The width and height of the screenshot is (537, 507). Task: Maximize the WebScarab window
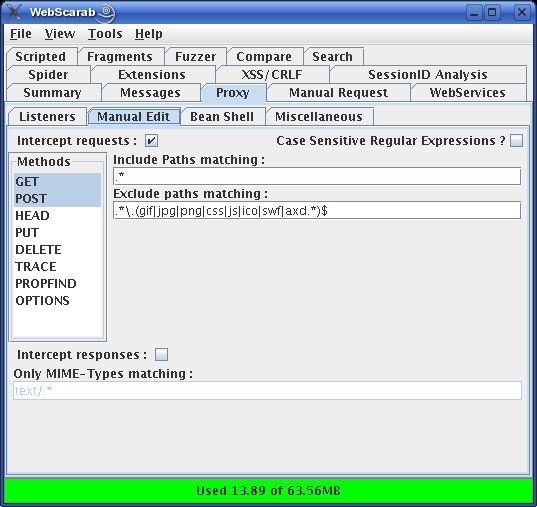[492, 13]
